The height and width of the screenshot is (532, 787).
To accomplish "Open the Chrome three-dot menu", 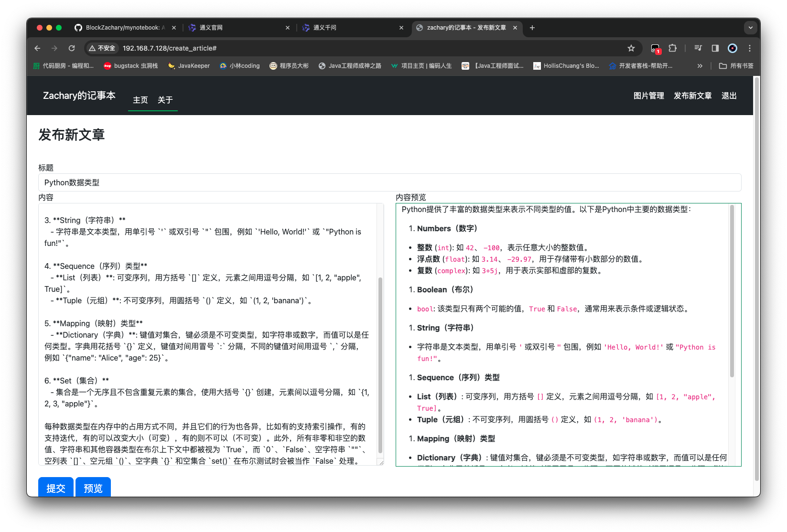I will (750, 48).
